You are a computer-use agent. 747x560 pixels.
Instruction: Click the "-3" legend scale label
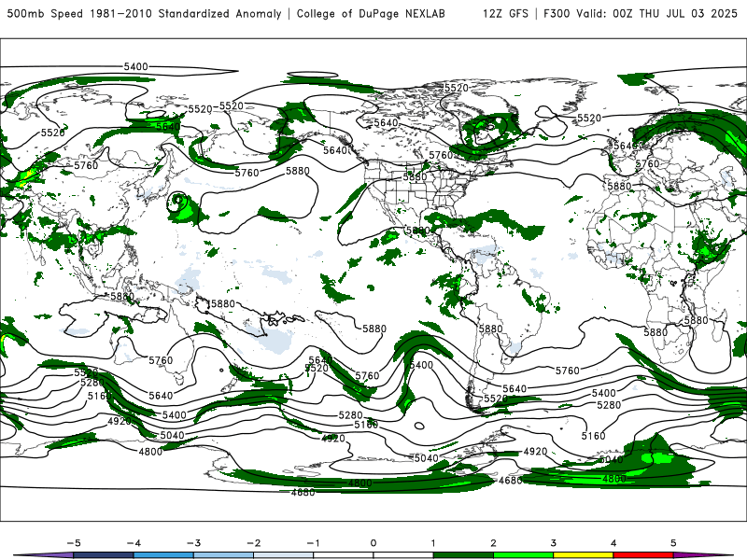pos(193,543)
